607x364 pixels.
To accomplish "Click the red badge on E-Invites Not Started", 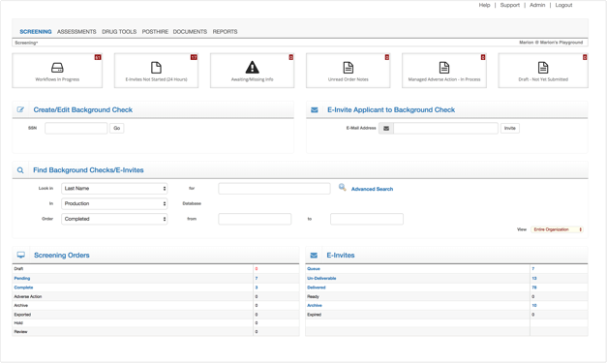I will (194, 57).
